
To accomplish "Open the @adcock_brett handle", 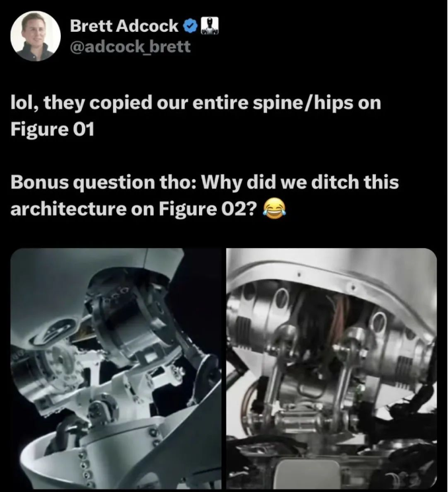I will coord(130,47).
